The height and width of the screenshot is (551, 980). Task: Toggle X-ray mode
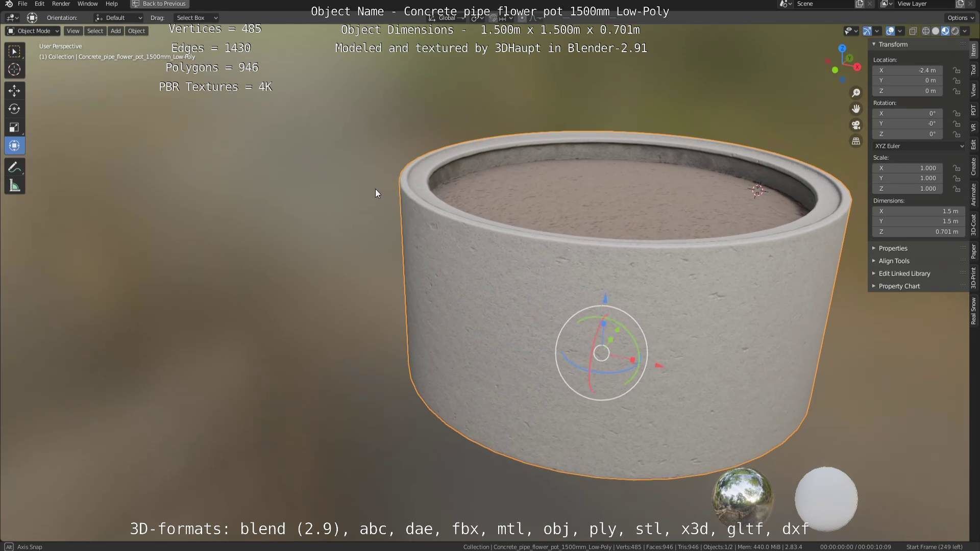click(913, 31)
